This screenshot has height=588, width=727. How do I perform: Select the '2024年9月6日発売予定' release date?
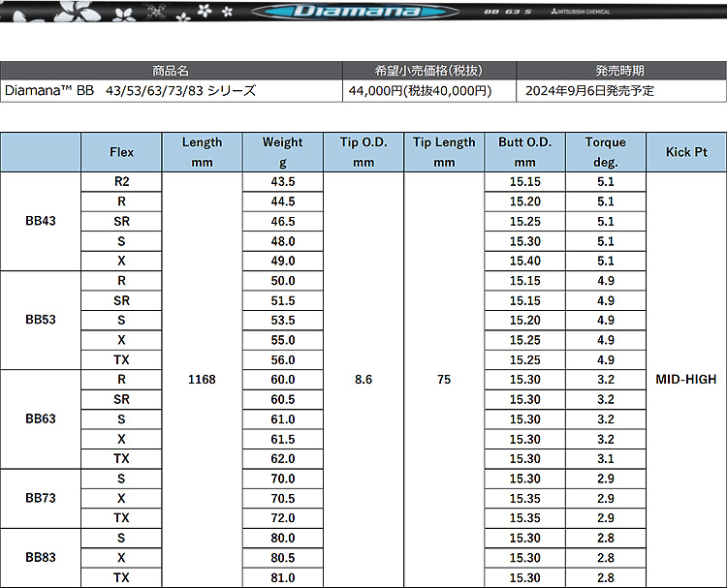coord(589,91)
